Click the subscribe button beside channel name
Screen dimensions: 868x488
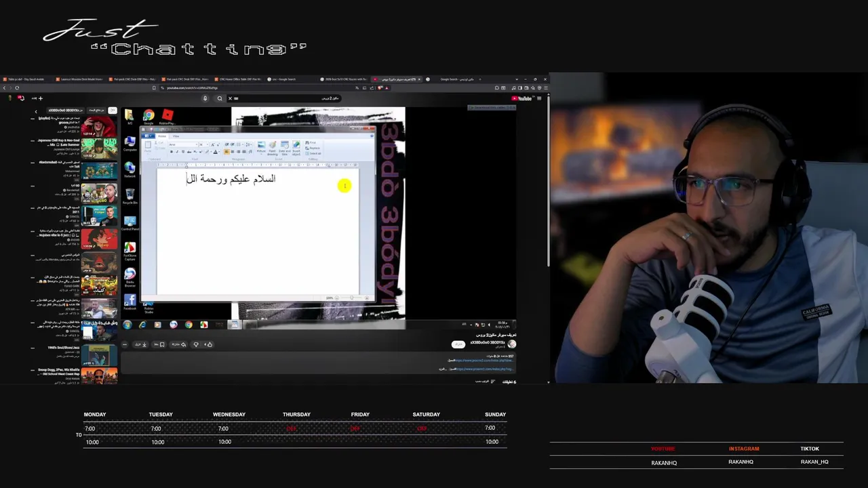458,344
